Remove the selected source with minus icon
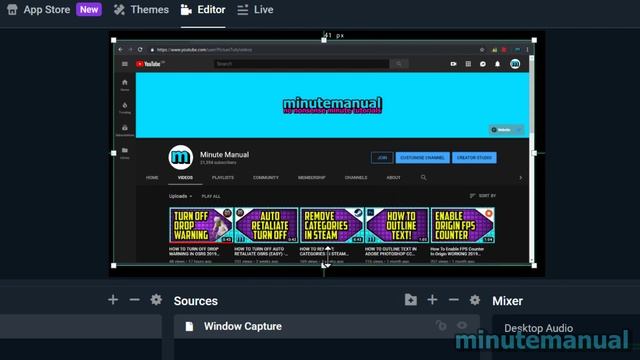The image size is (640, 360). click(453, 300)
